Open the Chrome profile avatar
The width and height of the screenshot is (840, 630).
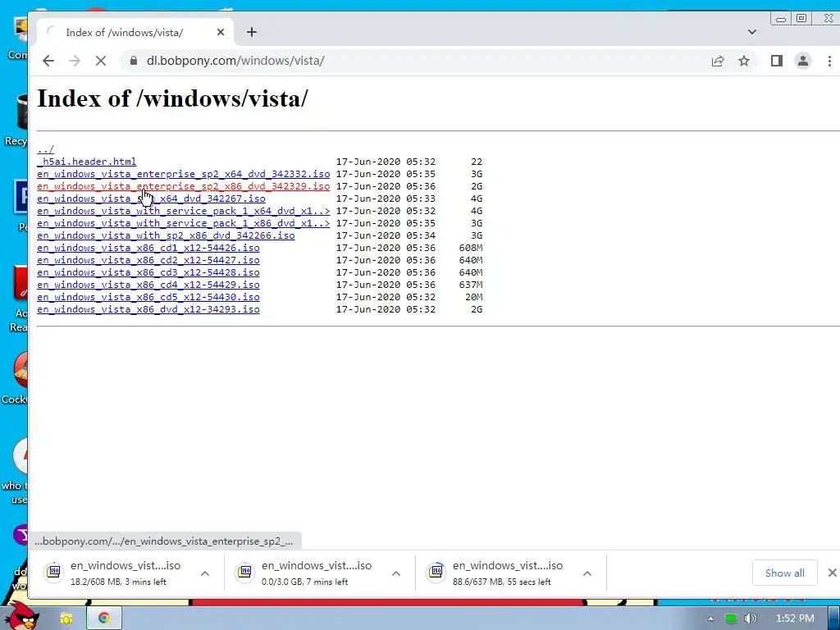click(x=803, y=61)
